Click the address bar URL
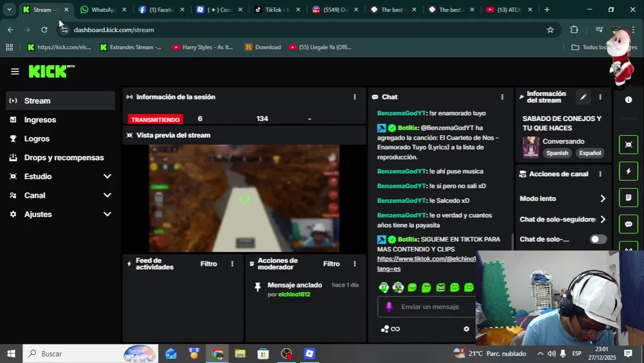The height and width of the screenshot is (363, 644). [x=114, y=30]
